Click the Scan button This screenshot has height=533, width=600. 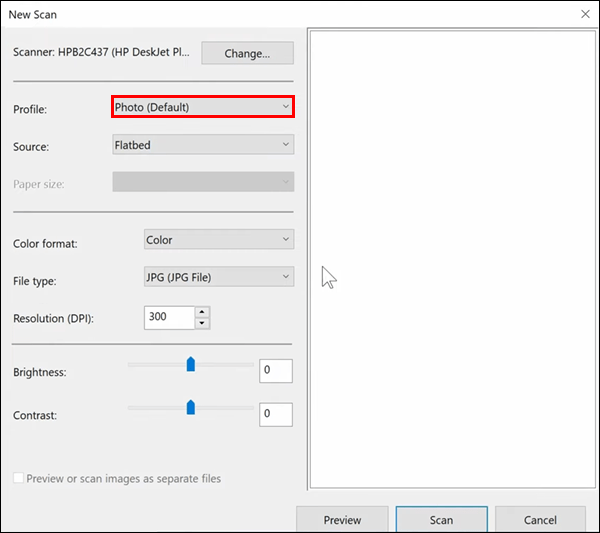442,520
